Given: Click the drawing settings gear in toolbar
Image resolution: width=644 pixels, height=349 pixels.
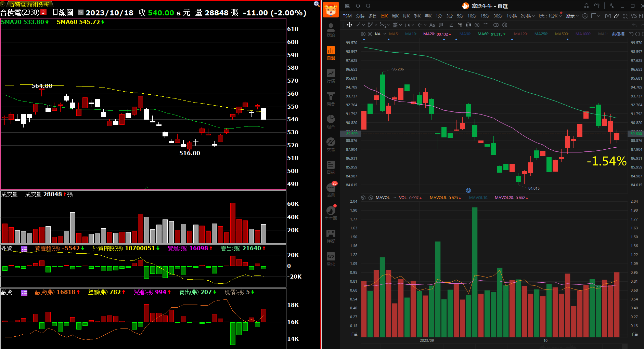Looking at the screenshot, I should tap(505, 25).
